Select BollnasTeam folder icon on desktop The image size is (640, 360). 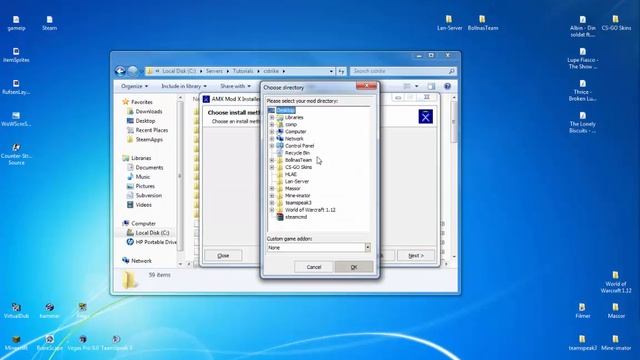[483, 23]
